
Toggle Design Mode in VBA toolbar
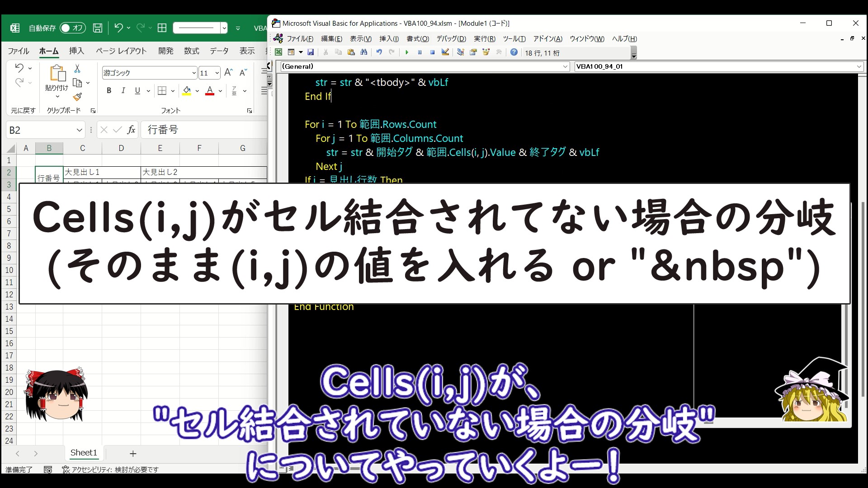point(445,52)
